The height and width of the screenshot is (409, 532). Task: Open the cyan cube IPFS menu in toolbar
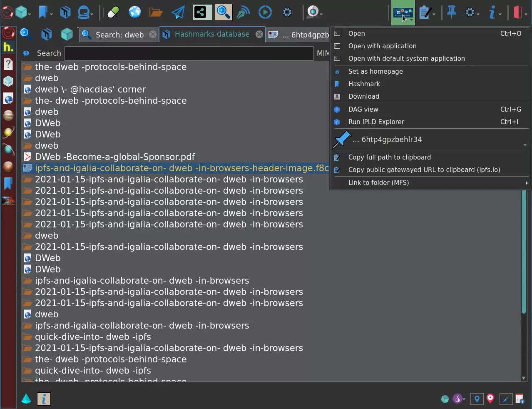click(x=22, y=12)
